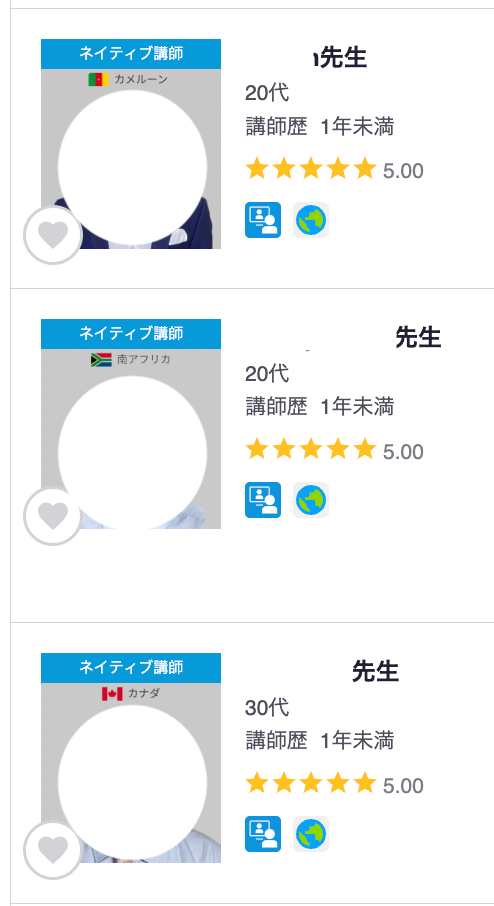The image size is (494, 906).
Task: Click the South Africa flag icon
Action: click(x=101, y=359)
